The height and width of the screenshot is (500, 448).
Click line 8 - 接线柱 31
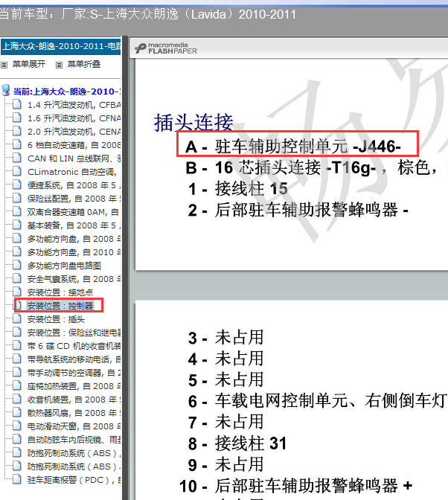pos(237,443)
